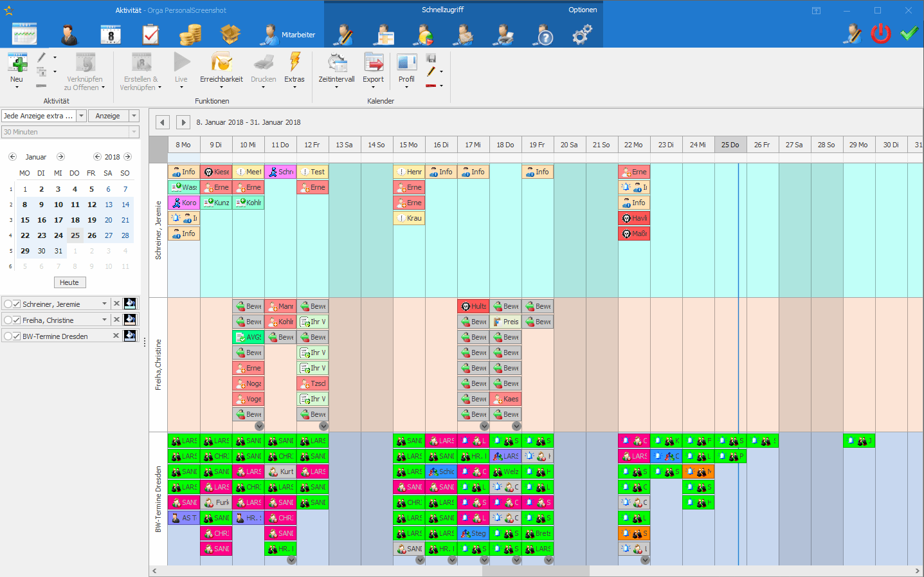Click the Heute button
Screen dimensions: 924x577
coord(69,282)
